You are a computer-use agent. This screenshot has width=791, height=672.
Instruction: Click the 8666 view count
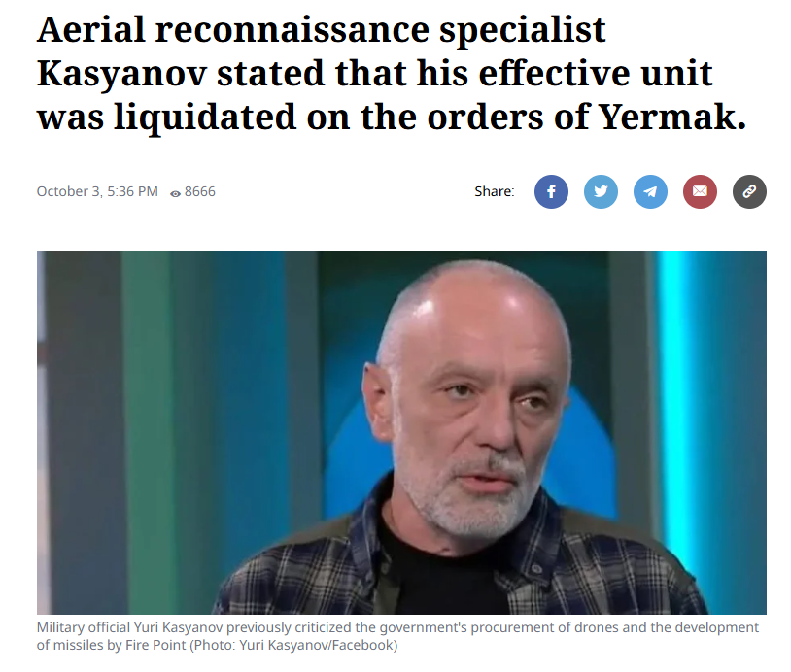[x=200, y=191]
